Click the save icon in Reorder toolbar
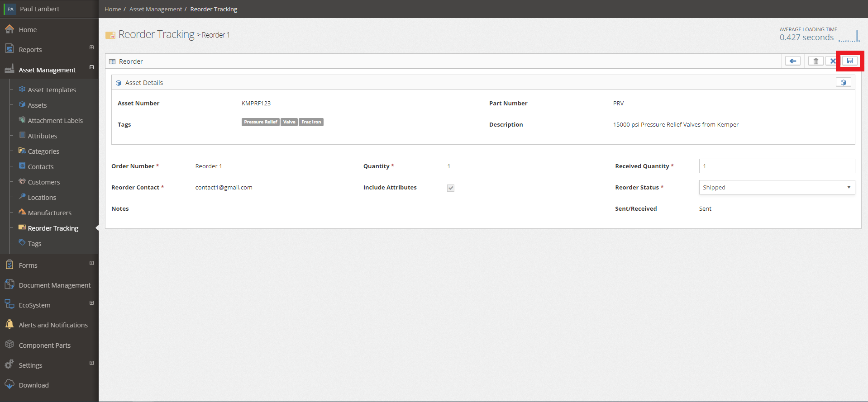868x402 pixels. point(850,61)
